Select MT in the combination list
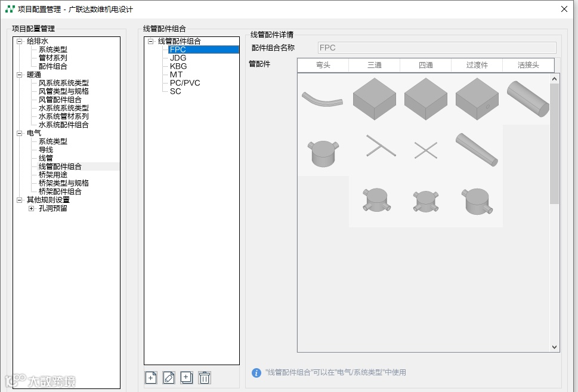The width and height of the screenshot is (578, 392). [x=176, y=75]
